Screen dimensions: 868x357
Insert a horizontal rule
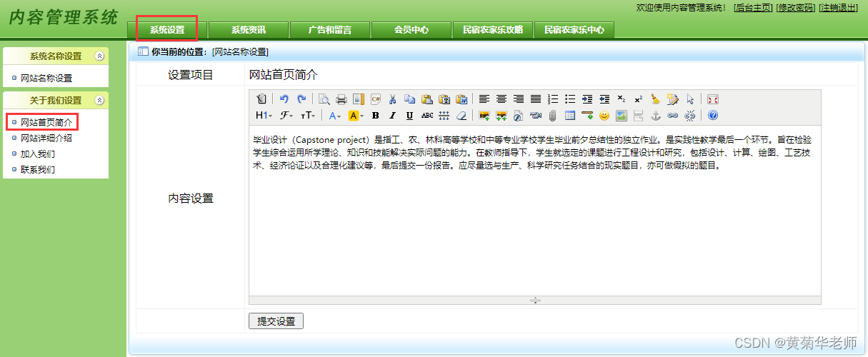click(587, 115)
